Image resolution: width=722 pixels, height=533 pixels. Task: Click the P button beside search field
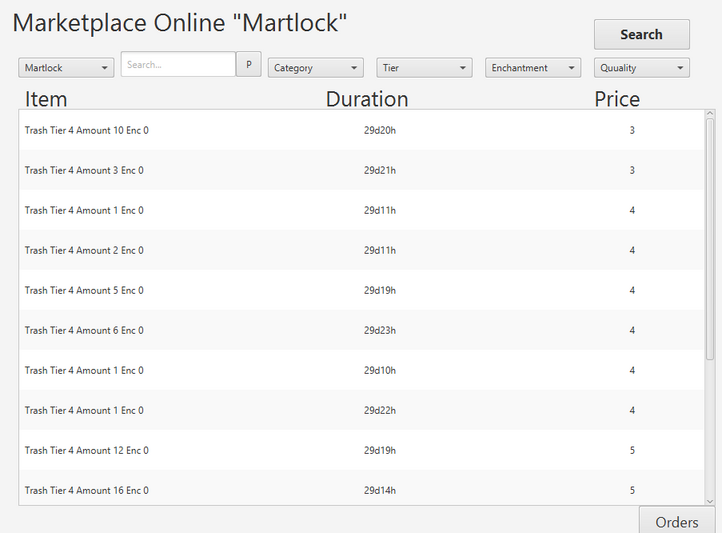pyautogui.click(x=249, y=64)
